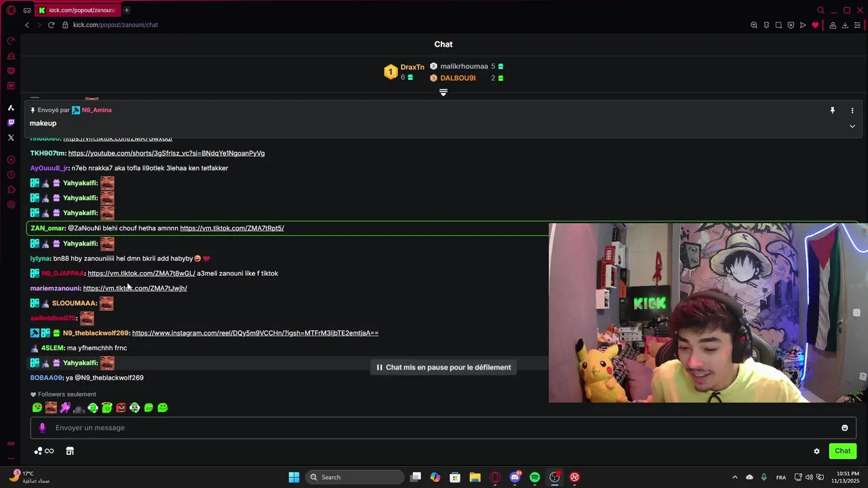The width and height of the screenshot is (868, 488).
Task: Open TKH907tm's YouTube shorts link
Action: point(166,153)
